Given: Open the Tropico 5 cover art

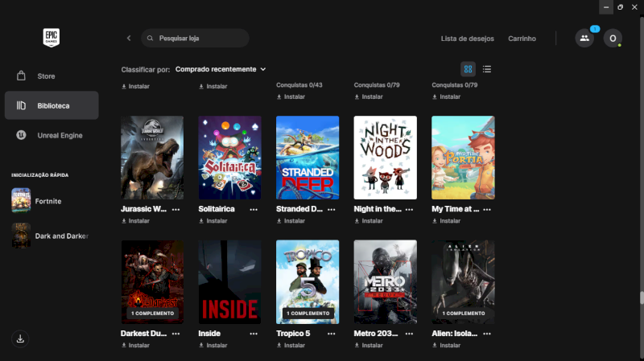Looking at the screenshot, I should coord(308,282).
